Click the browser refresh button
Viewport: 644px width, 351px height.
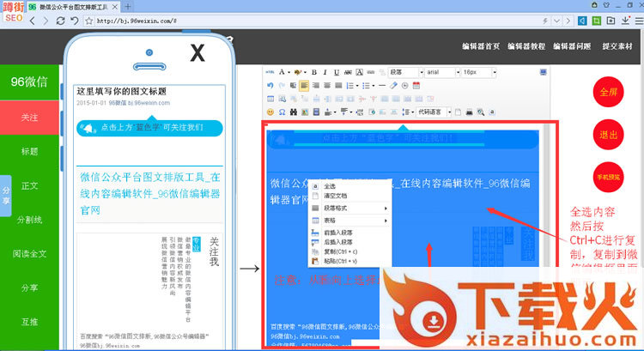tap(75, 20)
